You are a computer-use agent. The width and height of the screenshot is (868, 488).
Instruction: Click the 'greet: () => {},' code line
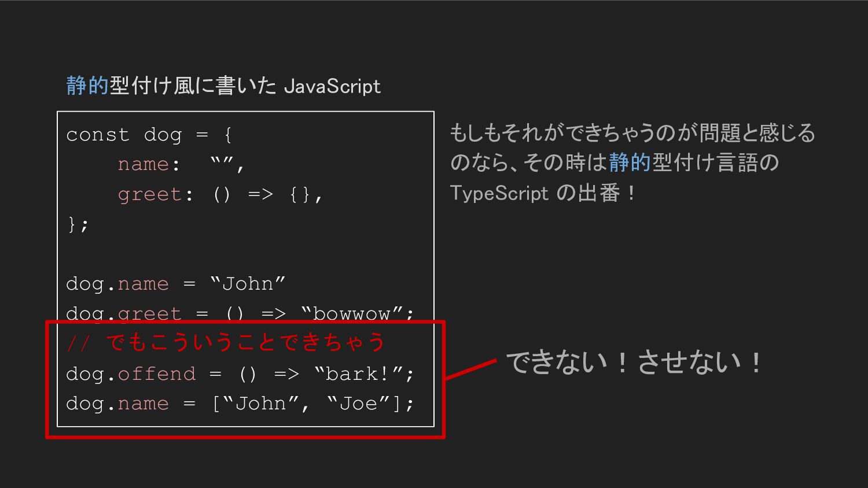coord(220,194)
